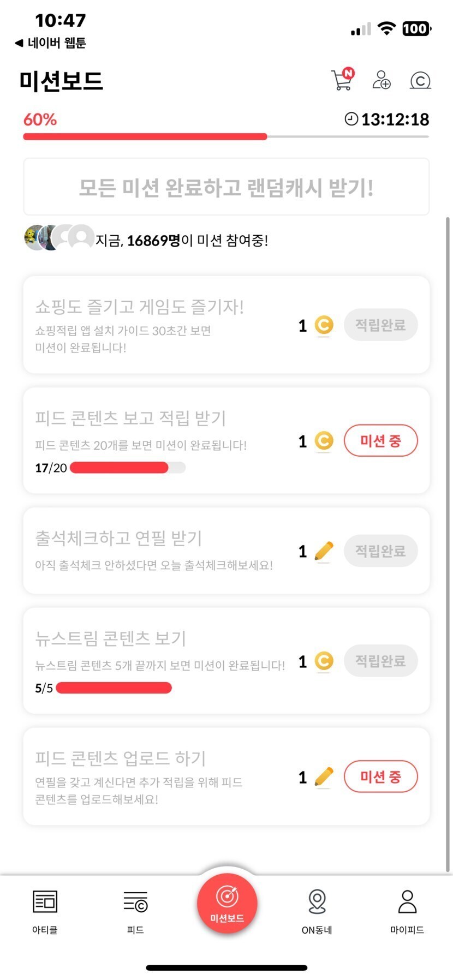Open the ON동네 tab
This screenshot has height=980, width=453.
pos(317,911)
